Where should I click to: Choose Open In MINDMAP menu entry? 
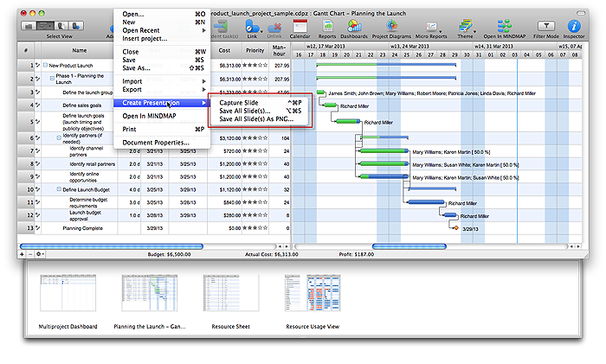pos(162,116)
